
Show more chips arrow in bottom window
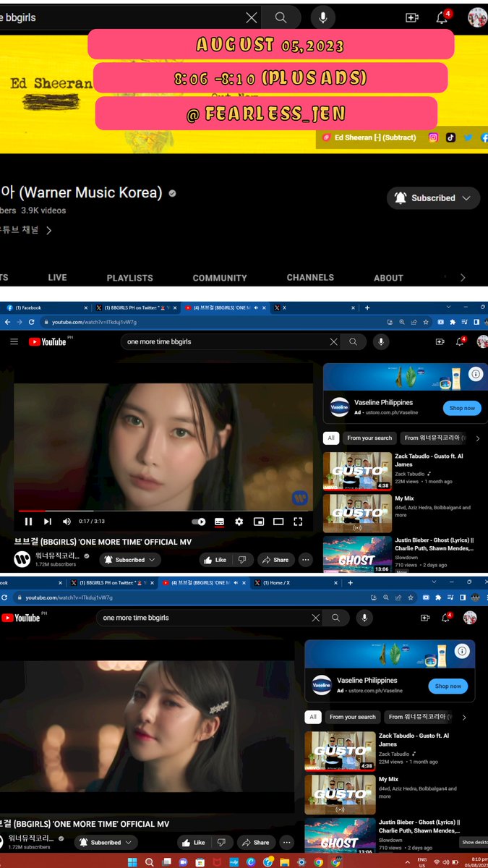coord(464,718)
